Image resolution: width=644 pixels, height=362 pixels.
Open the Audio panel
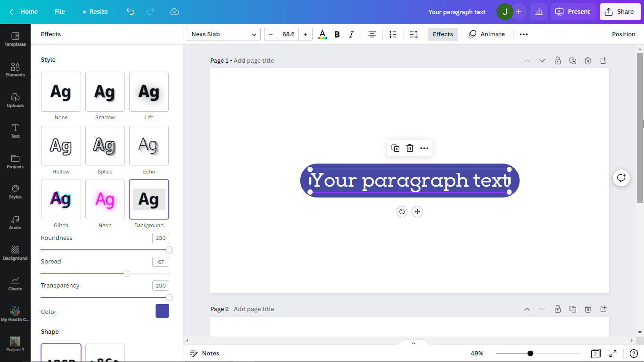point(15,222)
